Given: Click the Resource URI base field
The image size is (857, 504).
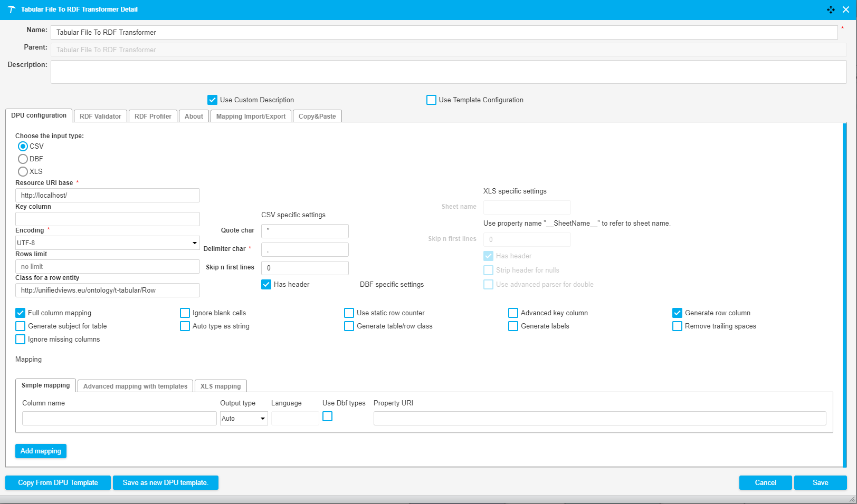Looking at the screenshot, I should pyautogui.click(x=108, y=195).
